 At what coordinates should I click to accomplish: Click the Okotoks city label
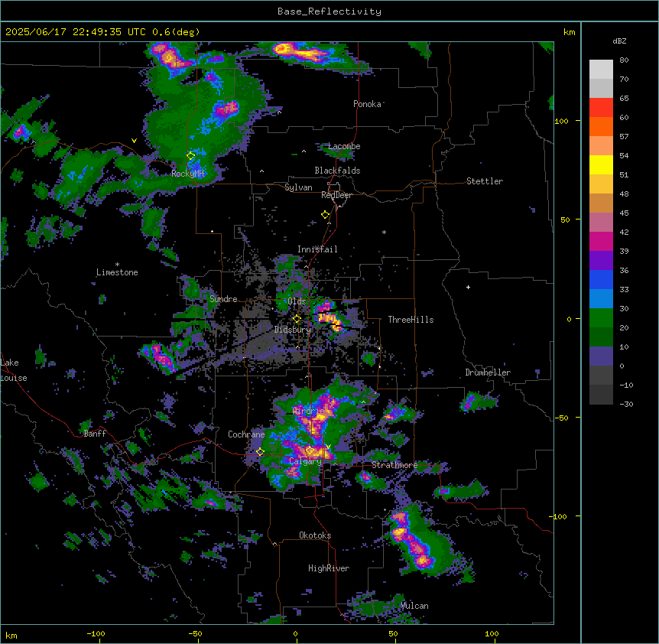pyautogui.click(x=315, y=535)
